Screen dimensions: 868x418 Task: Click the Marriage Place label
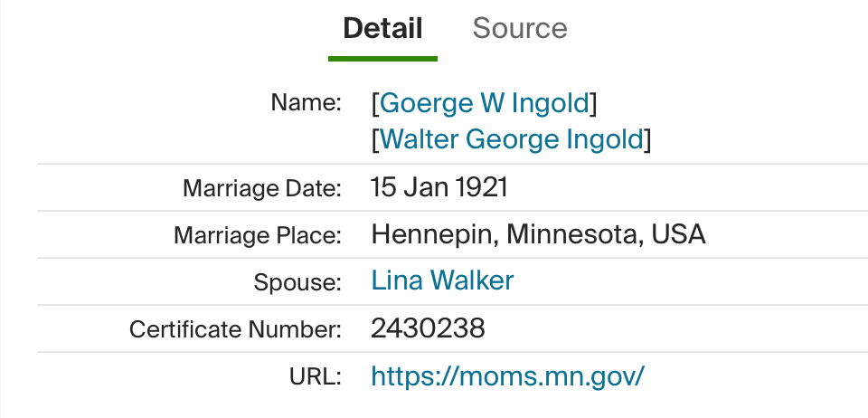click(258, 236)
